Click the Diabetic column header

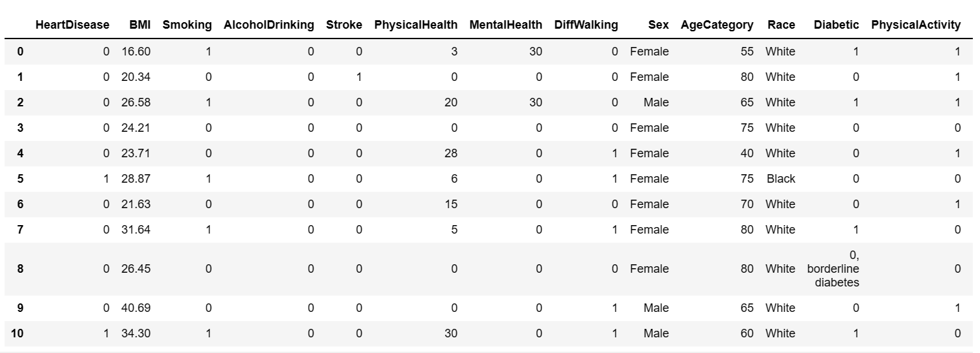[x=837, y=25]
